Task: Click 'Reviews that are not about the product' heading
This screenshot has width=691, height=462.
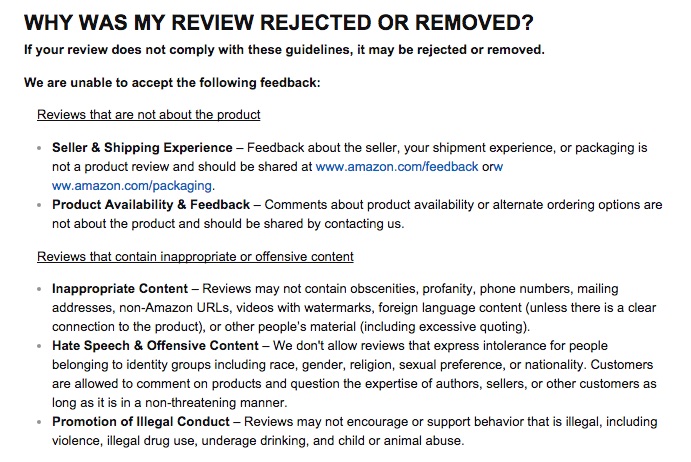Action: pyautogui.click(x=149, y=115)
